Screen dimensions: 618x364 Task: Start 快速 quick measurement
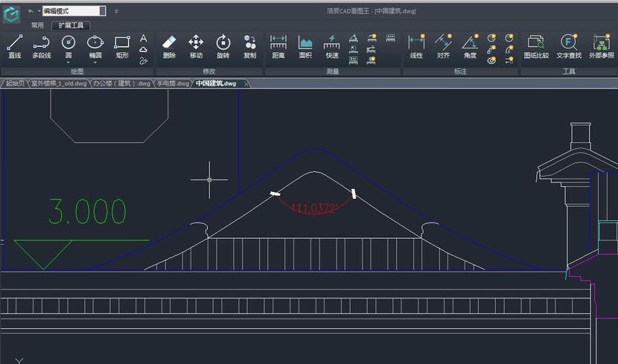point(332,46)
